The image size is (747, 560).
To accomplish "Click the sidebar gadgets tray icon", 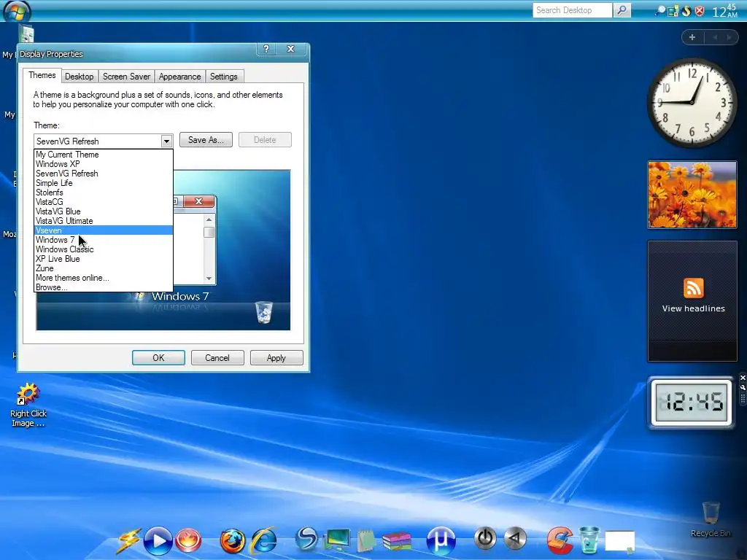I will pos(673,10).
